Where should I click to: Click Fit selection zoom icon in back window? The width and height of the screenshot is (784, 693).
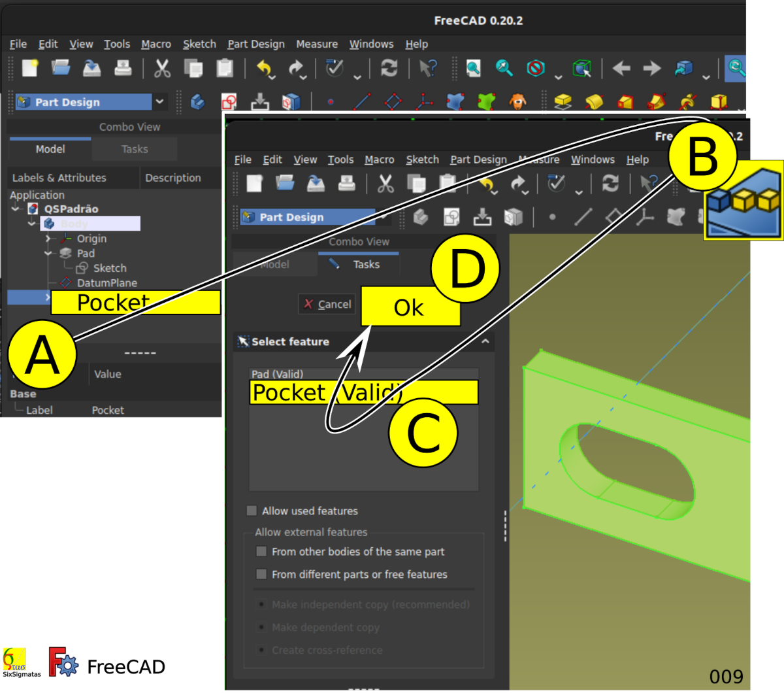click(504, 68)
